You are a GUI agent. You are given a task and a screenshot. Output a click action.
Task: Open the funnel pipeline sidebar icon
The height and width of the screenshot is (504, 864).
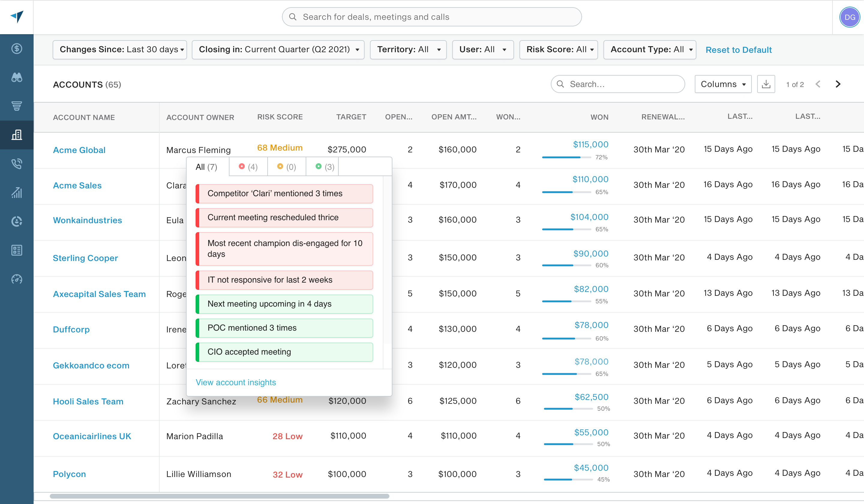[17, 106]
